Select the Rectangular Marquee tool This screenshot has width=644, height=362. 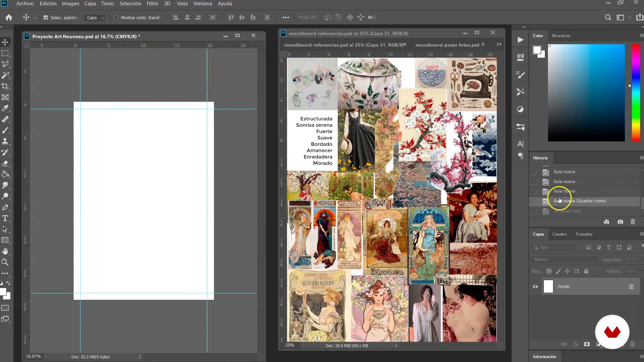tap(5, 53)
